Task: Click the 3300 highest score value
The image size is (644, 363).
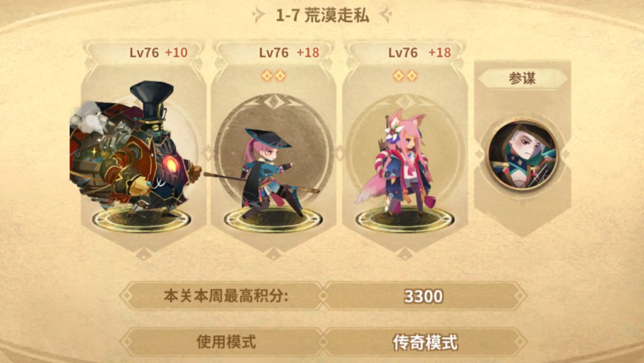Action: tap(423, 296)
